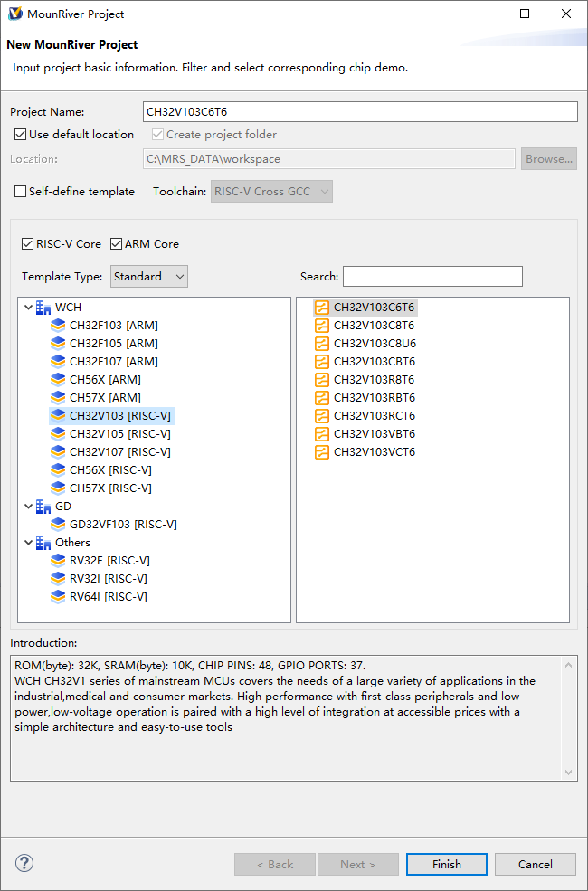Collapse the GD tree node
588x891 pixels.
click(x=28, y=507)
